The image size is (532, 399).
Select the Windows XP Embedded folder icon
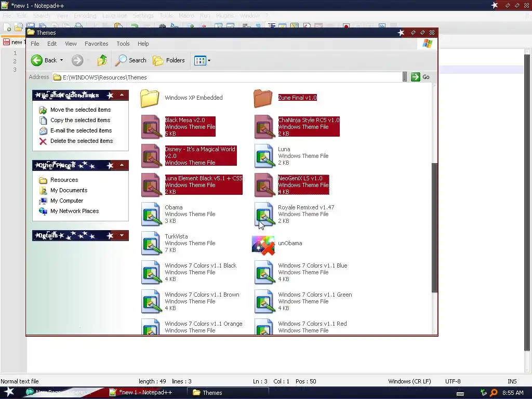coord(150,98)
